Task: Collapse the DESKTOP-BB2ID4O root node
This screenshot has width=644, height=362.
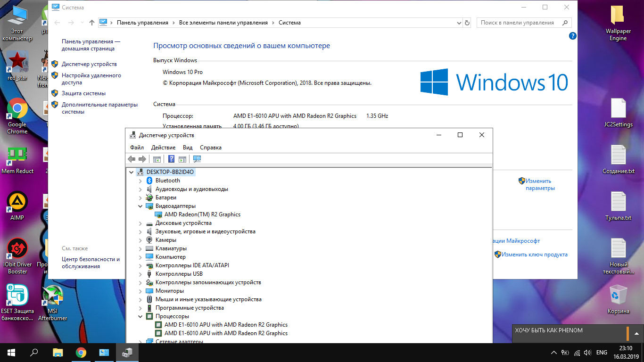Action: 131,172
